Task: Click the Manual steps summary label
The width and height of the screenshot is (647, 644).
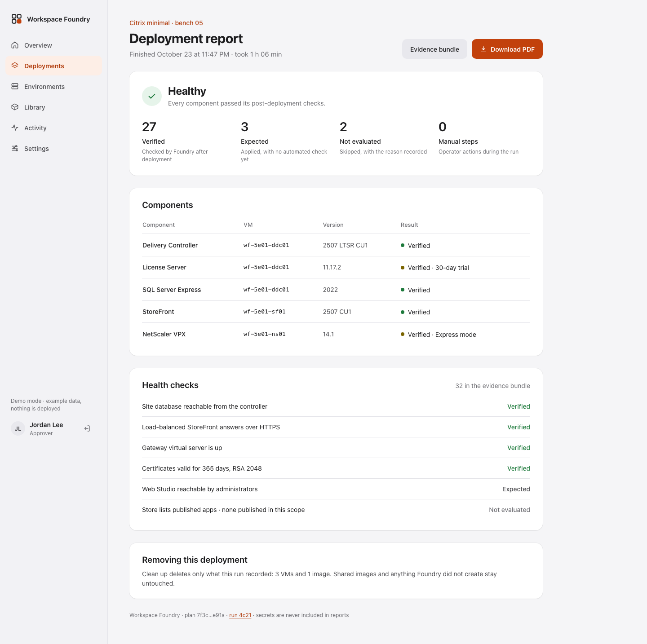Action: [x=458, y=141]
